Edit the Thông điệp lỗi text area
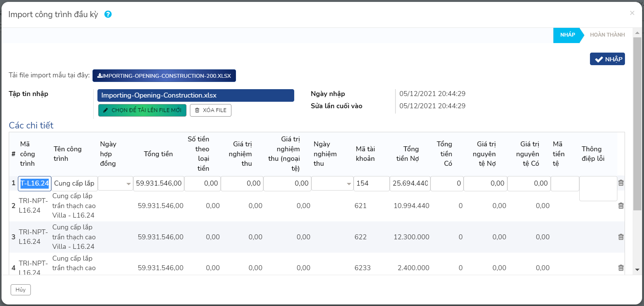644x306 pixels. [x=598, y=189]
